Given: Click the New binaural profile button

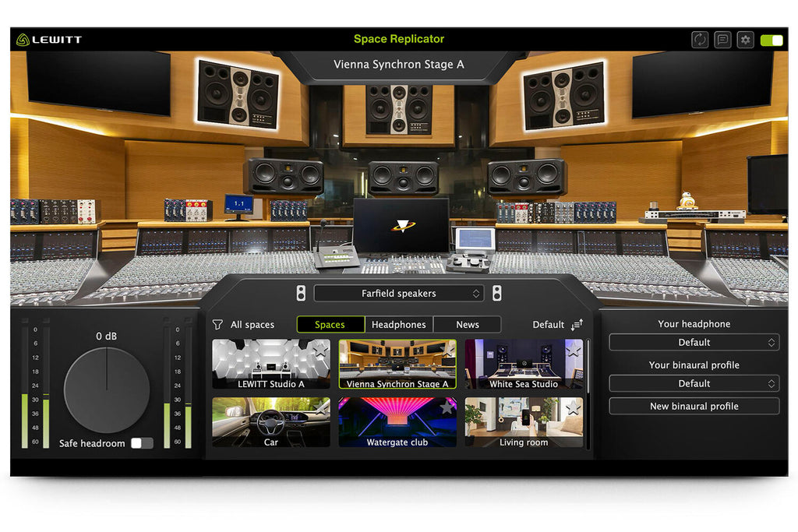Looking at the screenshot, I should [x=694, y=407].
